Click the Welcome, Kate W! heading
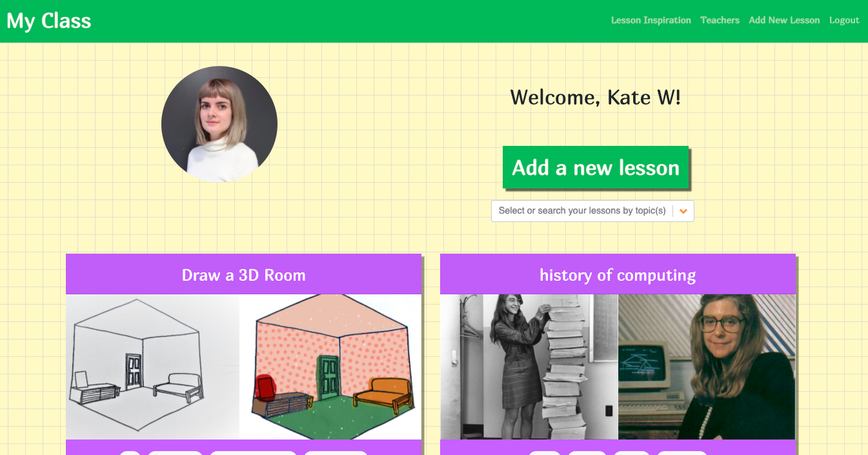 [x=595, y=97]
